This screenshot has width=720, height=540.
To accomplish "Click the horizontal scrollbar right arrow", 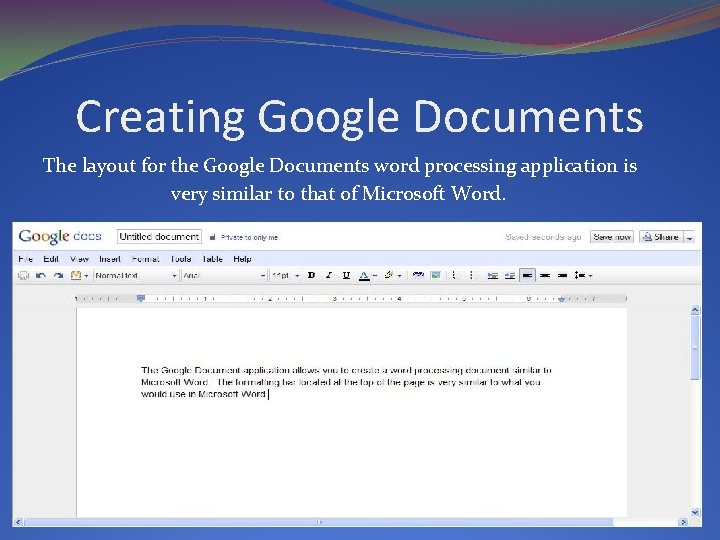I will (683, 522).
